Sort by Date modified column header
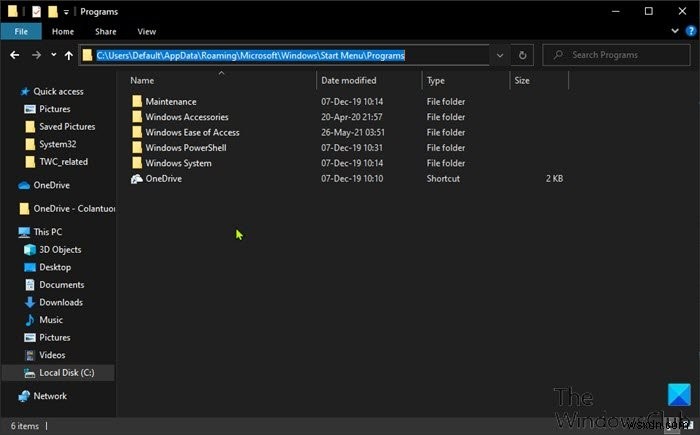The width and height of the screenshot is (700, 435). tap(349, 80)
